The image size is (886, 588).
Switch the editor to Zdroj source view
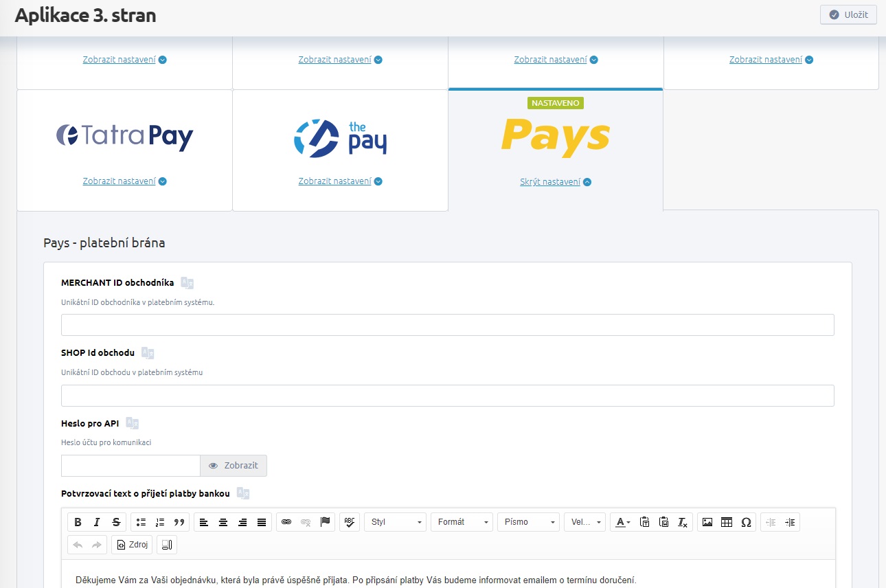(x=132, y=545)
